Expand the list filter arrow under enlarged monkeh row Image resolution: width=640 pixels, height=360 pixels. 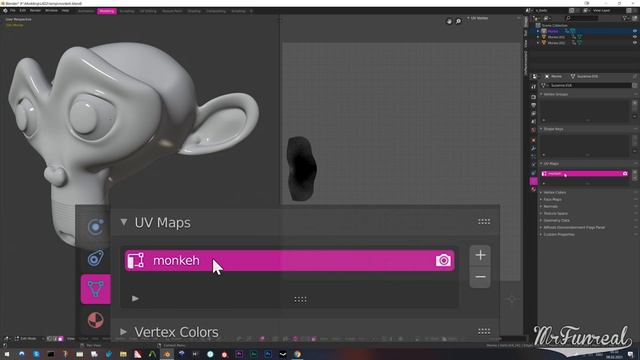135,298
